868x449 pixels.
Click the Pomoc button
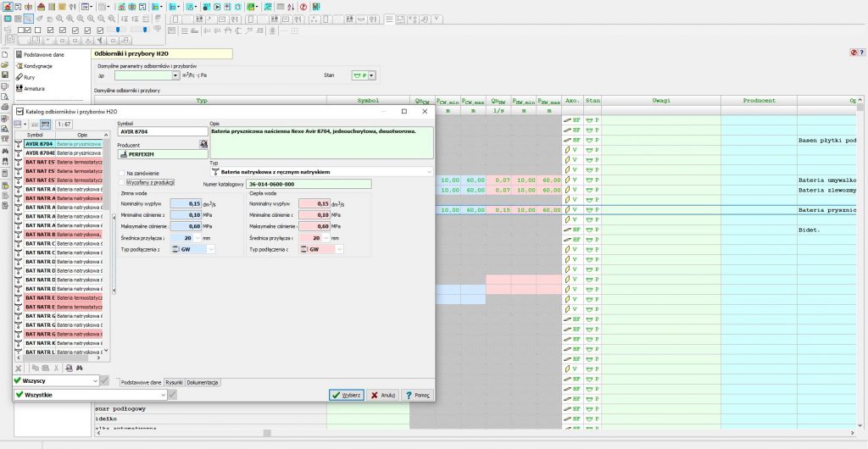pyautogui.click(x=417, y=396)
